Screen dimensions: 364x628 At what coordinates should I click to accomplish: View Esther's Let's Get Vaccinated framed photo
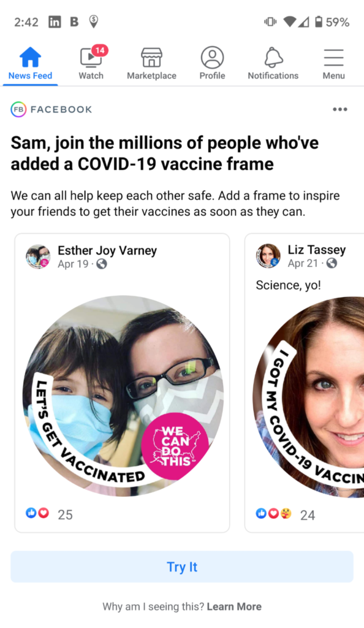click(x=123, y=396)
